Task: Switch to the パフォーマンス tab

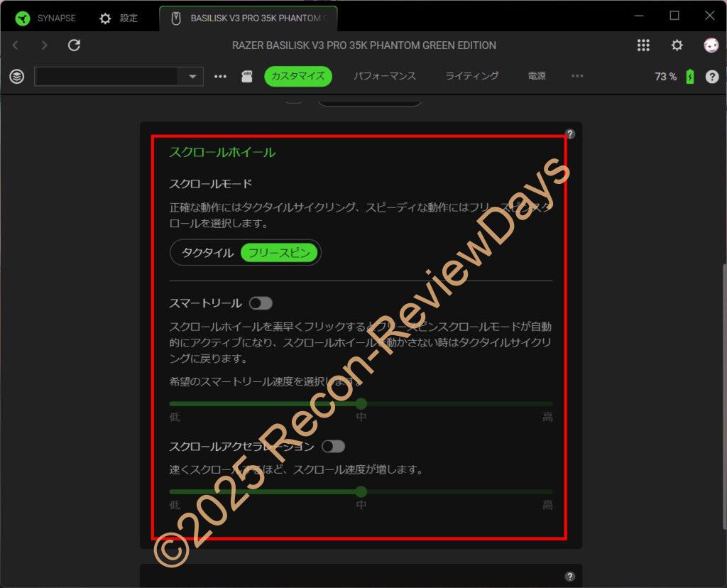Action: click(385, 76)
